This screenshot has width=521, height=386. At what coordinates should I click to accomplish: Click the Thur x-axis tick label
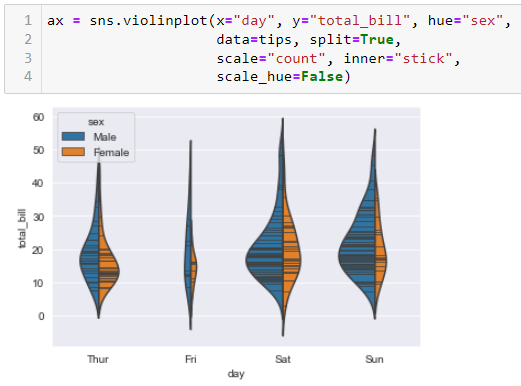pos(98,359)
